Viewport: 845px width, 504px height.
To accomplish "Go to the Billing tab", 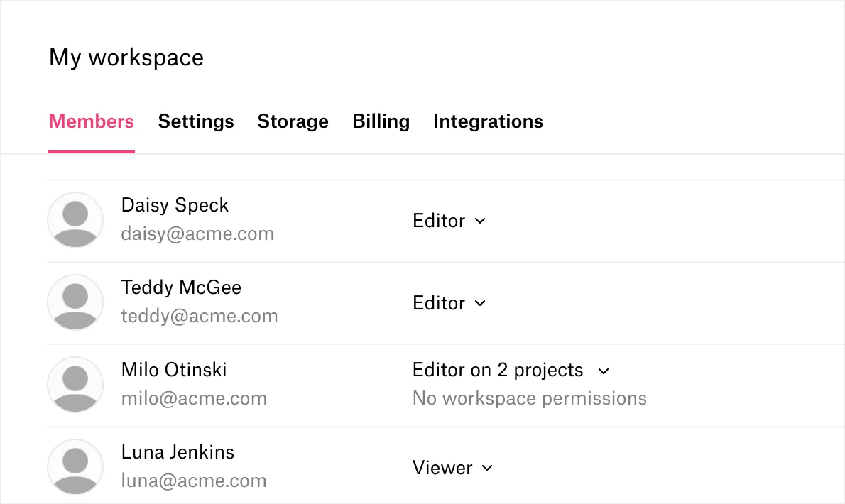I will pyautogui.click(x=381, y=121).
